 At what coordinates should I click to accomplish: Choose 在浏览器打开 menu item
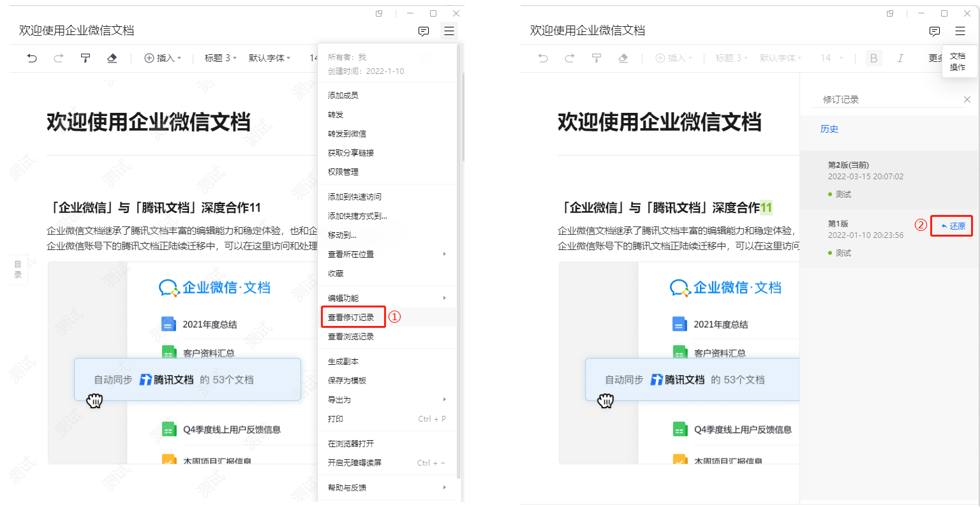click(x=387, y=443)
